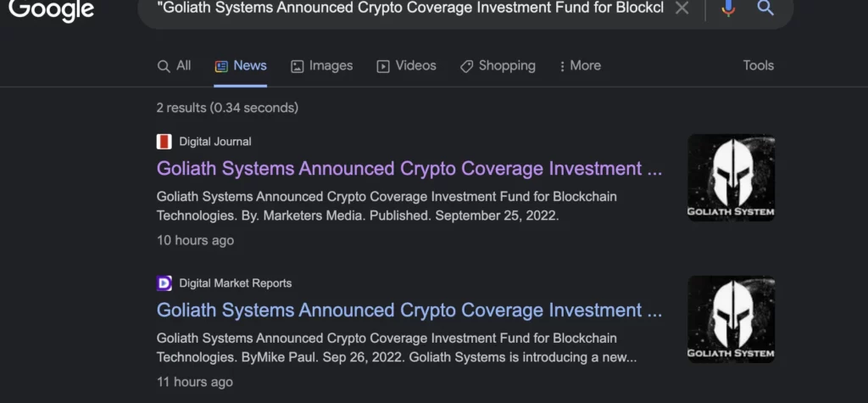Clear the search query text
Viewport: 868px width, 403px height.
pos(682,8)
